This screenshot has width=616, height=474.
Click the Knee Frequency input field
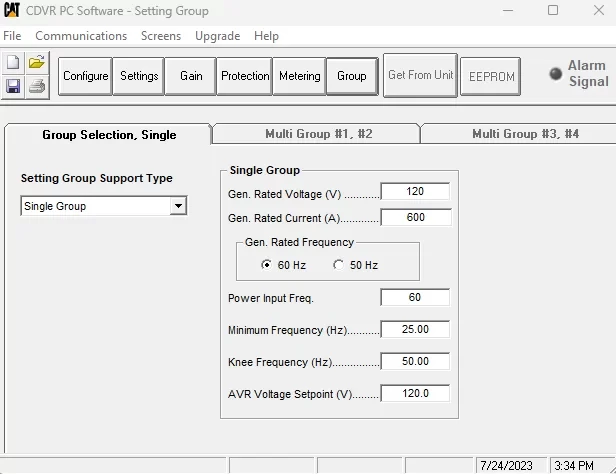415,361
